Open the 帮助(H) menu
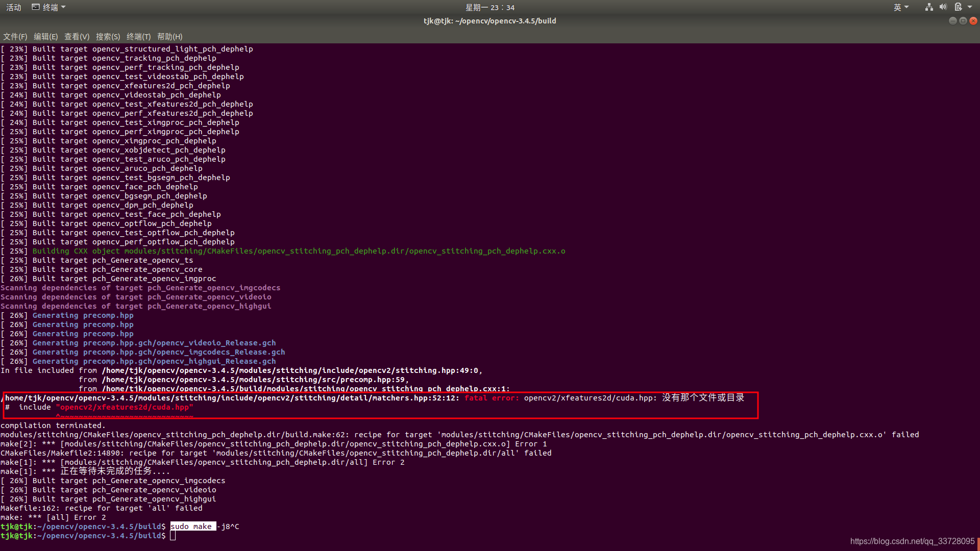 [x=169, y=37]
